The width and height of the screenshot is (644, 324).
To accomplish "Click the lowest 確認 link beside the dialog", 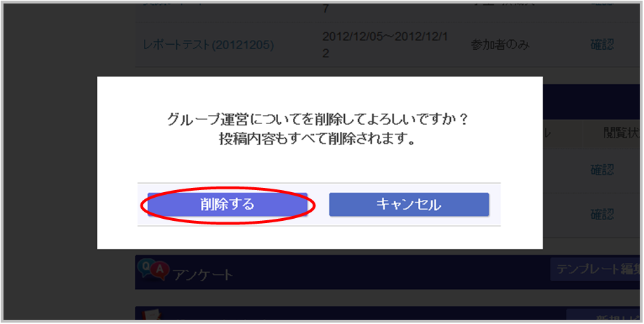I will click(602, 214).
